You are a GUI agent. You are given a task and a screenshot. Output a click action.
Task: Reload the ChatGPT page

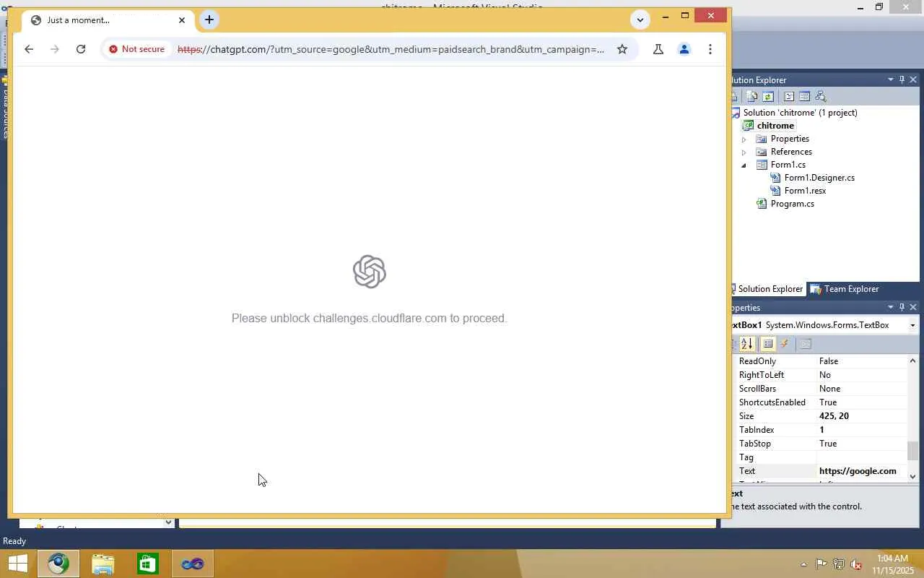click(81, 49)
